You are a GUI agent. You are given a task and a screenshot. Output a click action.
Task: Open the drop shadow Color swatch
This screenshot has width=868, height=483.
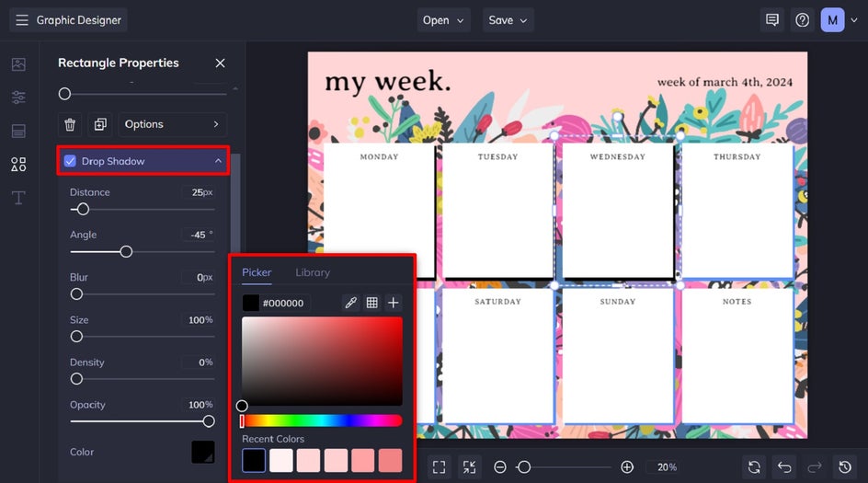pyautogui.click(x=202, y=452)
